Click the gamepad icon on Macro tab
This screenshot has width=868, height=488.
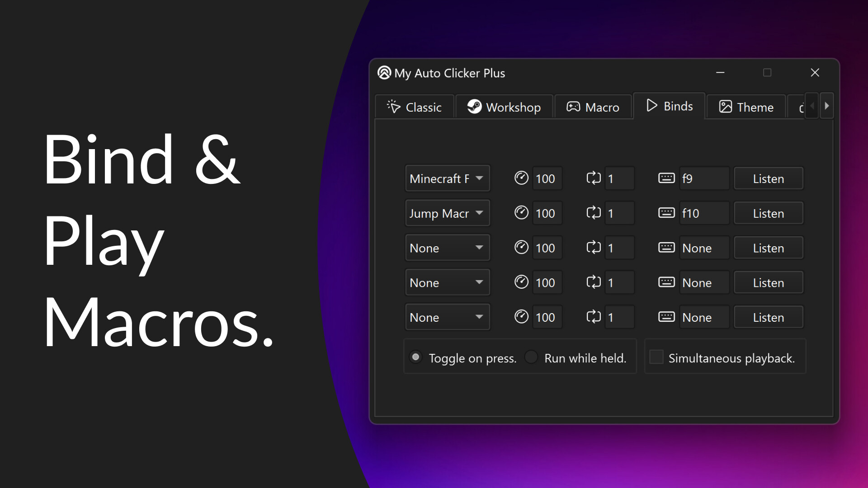click(573, 107)
